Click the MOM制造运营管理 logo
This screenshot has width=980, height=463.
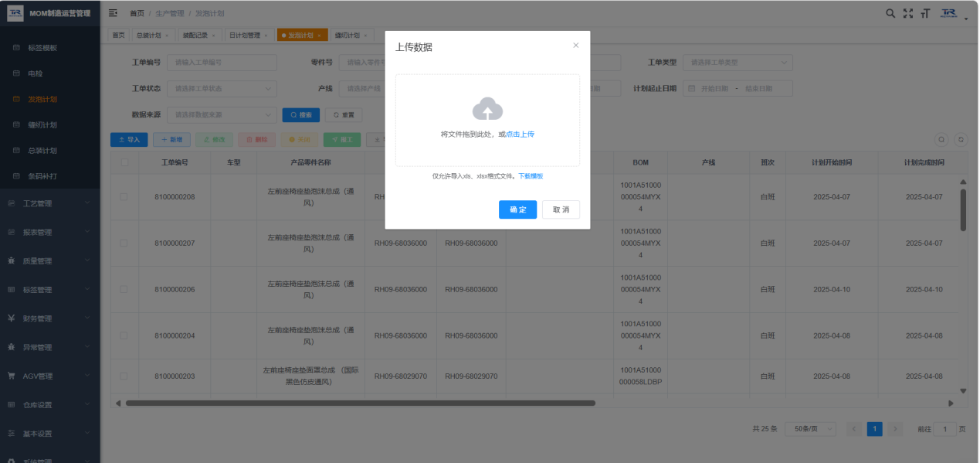coord(49,13)
